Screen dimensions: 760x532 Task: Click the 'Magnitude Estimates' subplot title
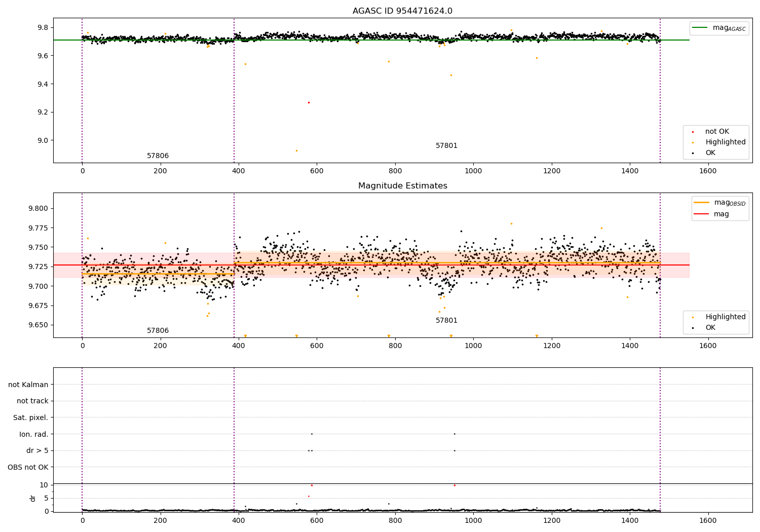(402, 186)
